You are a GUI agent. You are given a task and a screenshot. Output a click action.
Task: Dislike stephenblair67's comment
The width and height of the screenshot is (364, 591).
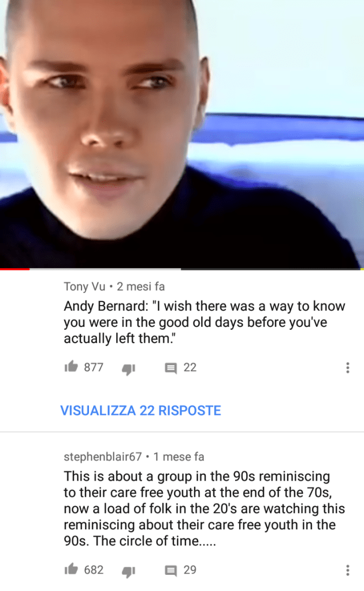coord(128,571)
